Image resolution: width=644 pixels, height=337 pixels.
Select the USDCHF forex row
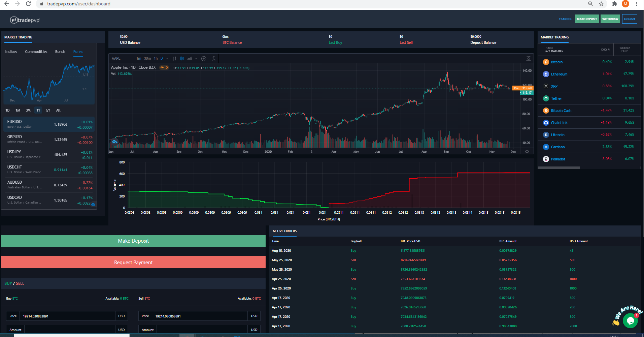pos(49,170)
